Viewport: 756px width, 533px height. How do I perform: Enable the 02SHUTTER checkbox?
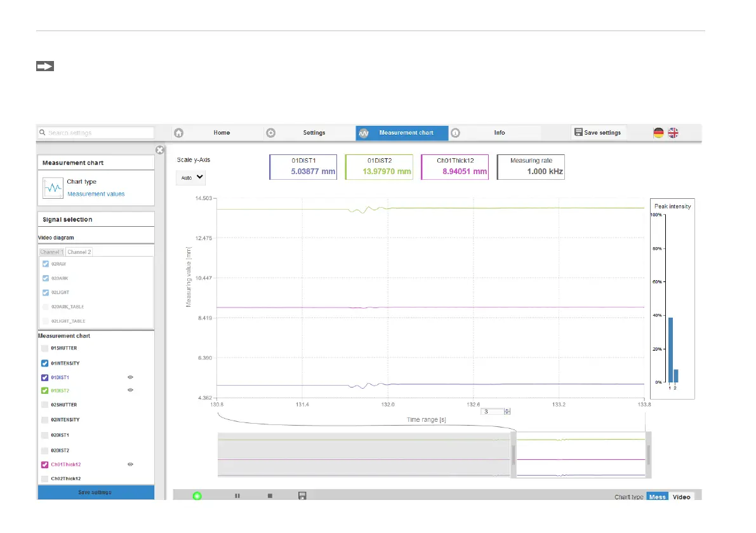[45, 405]
